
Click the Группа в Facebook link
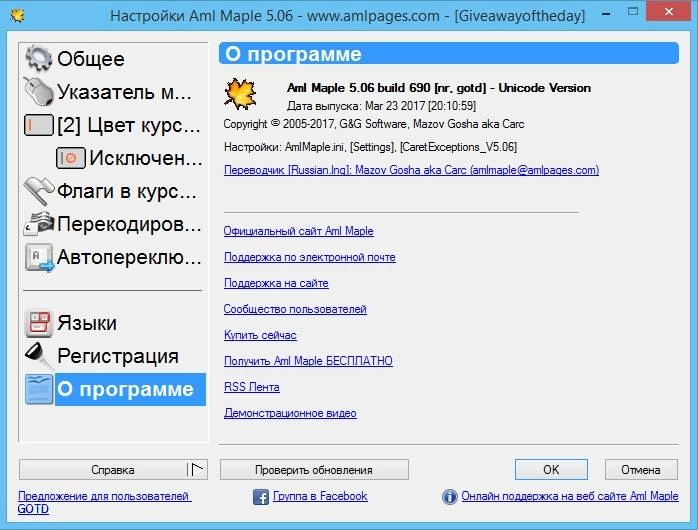320,496
